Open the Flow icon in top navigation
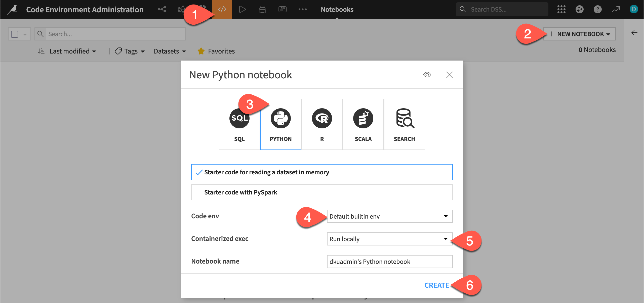The width and height of the screenshot is (644, 303). point(162,10)
